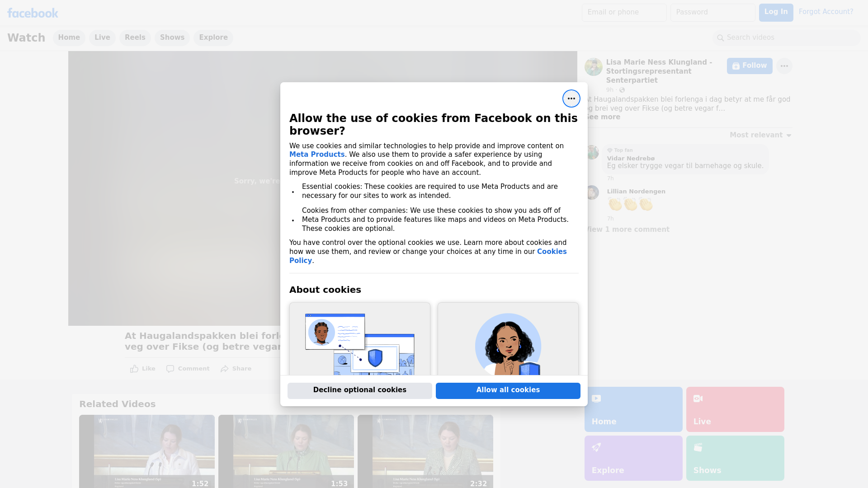Open the About cookies card with woman illustration

click(508, 339)
